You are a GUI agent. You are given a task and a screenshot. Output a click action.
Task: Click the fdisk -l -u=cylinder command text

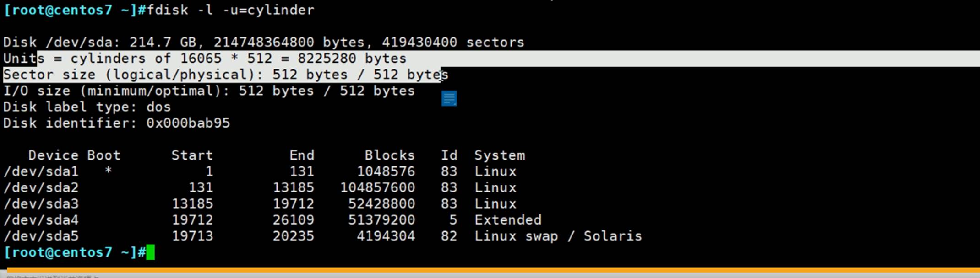point(230,10)
